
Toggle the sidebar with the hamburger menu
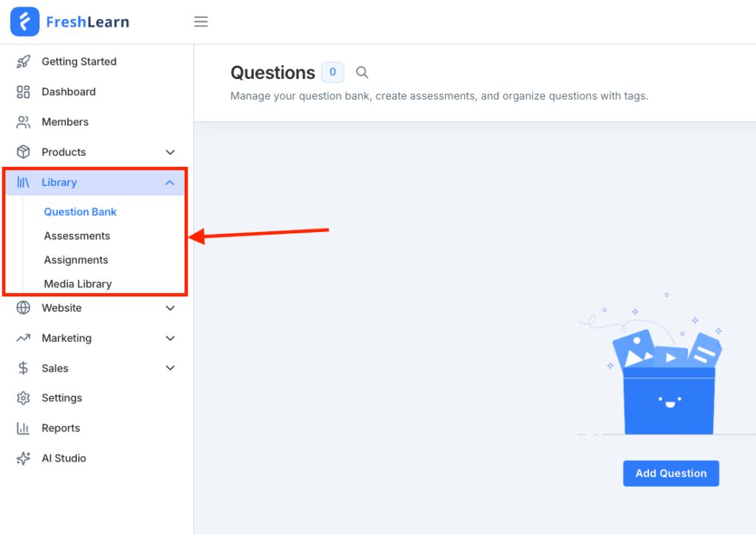point(201,21)
